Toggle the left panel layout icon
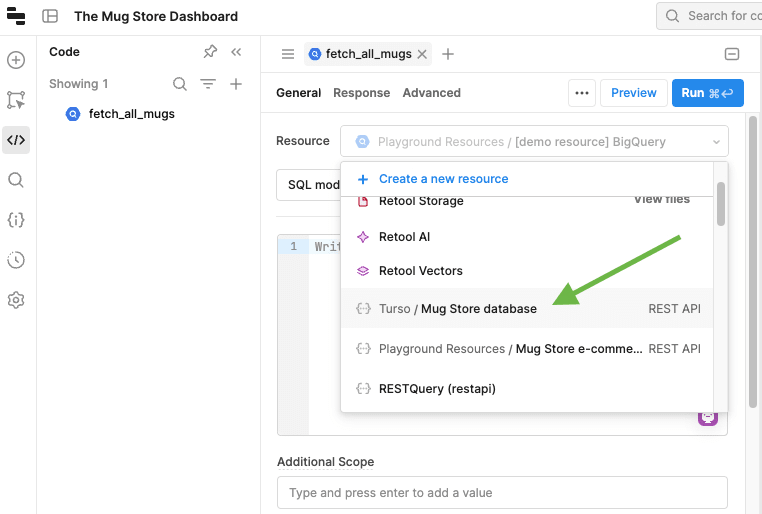Screen dimensions: 762x514 [50, 16]
